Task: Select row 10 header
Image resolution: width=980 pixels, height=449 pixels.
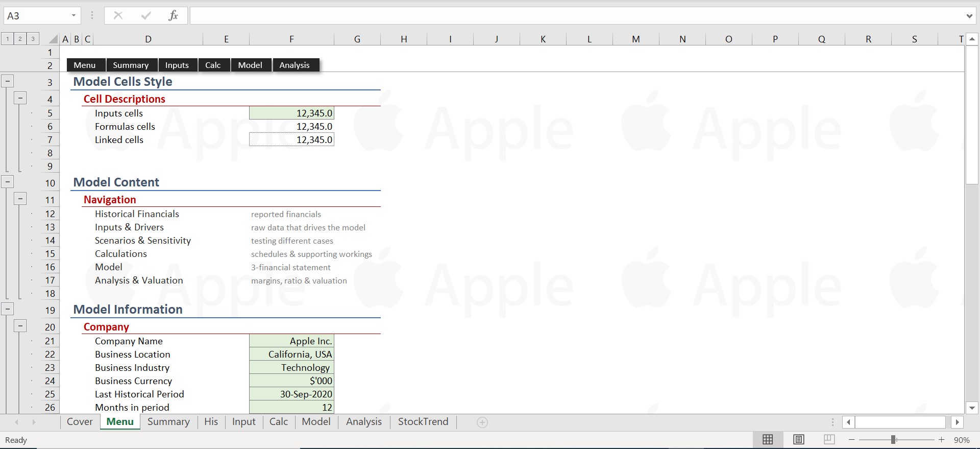Action: click(x=50, y=183)
